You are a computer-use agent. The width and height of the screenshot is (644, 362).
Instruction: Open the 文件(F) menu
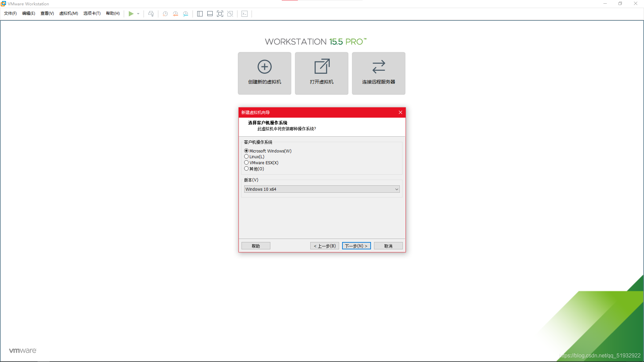pyautogui.click(x=10, y=13)
